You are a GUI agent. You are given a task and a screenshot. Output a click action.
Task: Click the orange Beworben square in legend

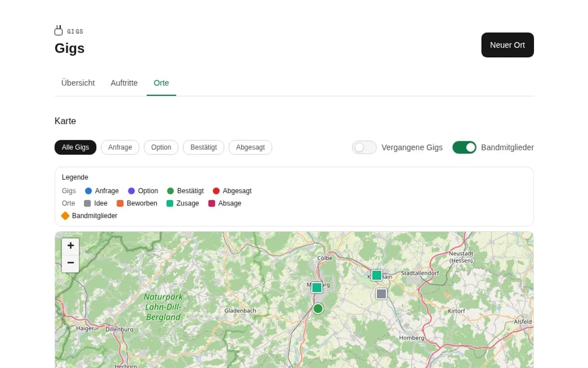click(x=120, y=203)
